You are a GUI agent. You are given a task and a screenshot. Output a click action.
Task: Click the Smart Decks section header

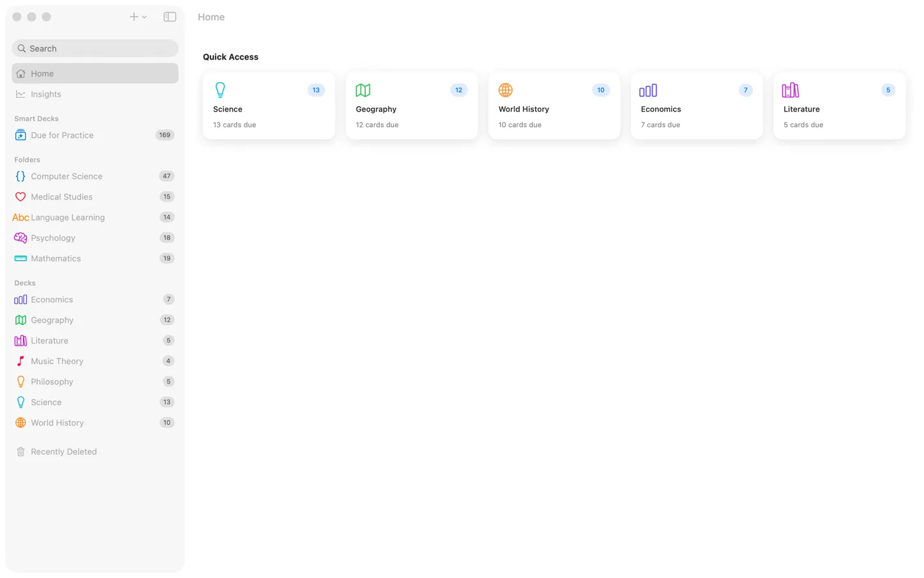pos(37,118)
